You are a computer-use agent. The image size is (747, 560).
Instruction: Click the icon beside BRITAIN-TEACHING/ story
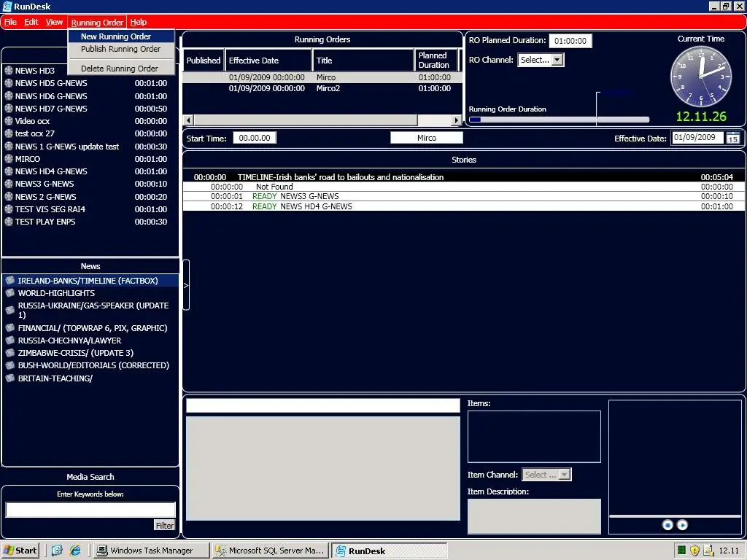pos(9,378)
